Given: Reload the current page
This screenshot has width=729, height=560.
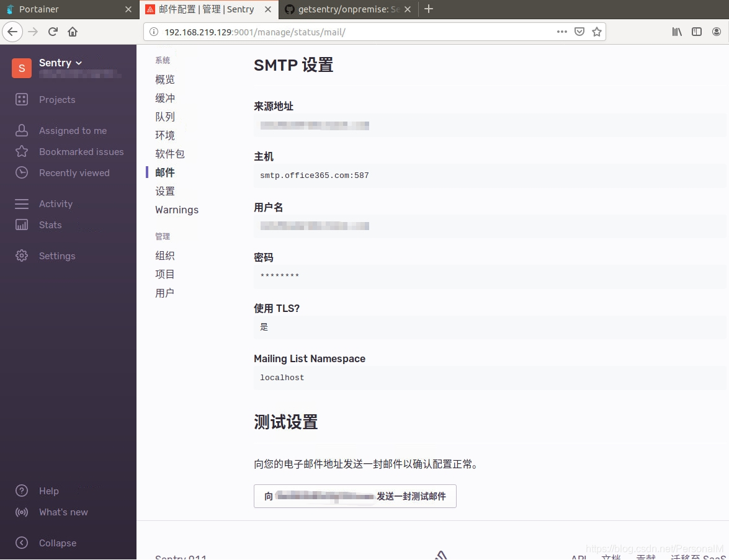Looking at the screenshot, I should coord(53,32).
